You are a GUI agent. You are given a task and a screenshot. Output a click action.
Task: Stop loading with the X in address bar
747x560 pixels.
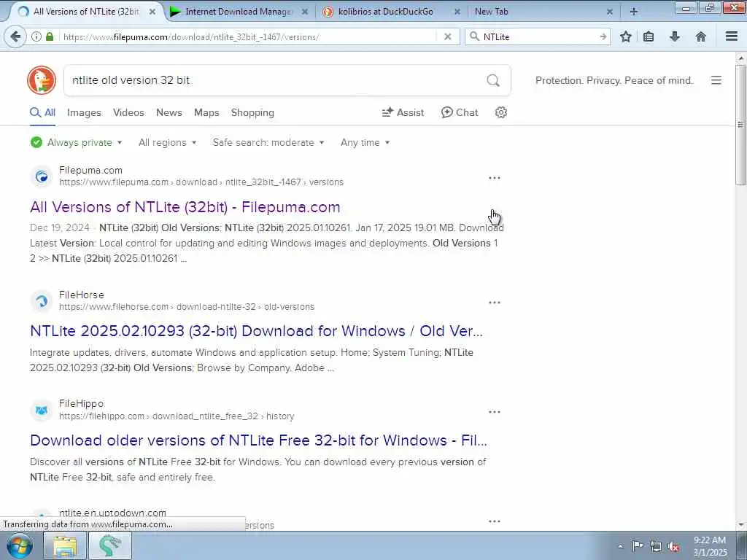pyautogui.click(x=447, y=36)
